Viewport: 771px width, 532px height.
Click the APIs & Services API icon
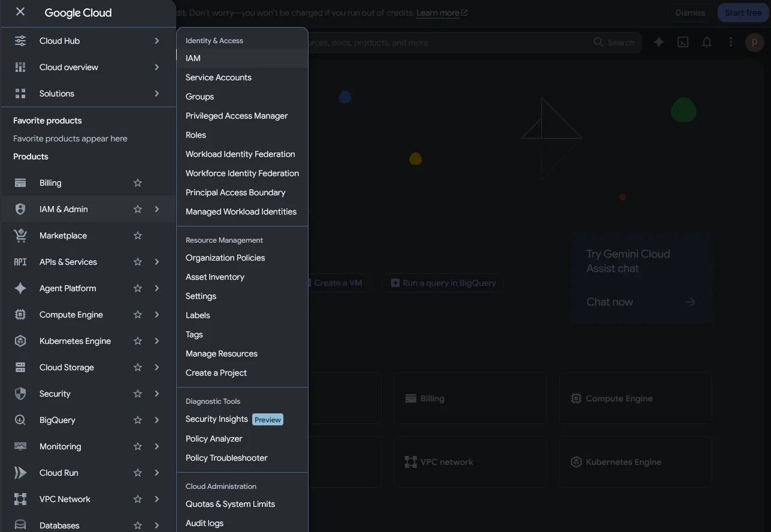[x=20, y=262]
